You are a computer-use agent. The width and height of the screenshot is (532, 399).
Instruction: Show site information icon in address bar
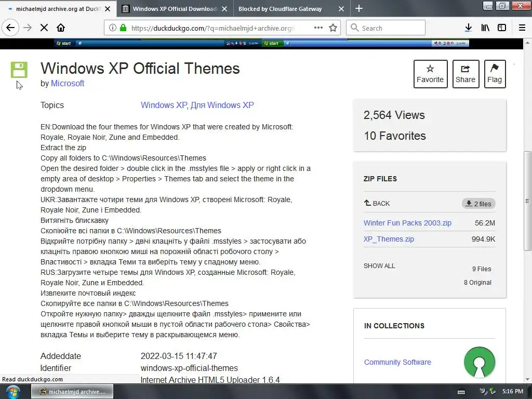click(112, 28)
